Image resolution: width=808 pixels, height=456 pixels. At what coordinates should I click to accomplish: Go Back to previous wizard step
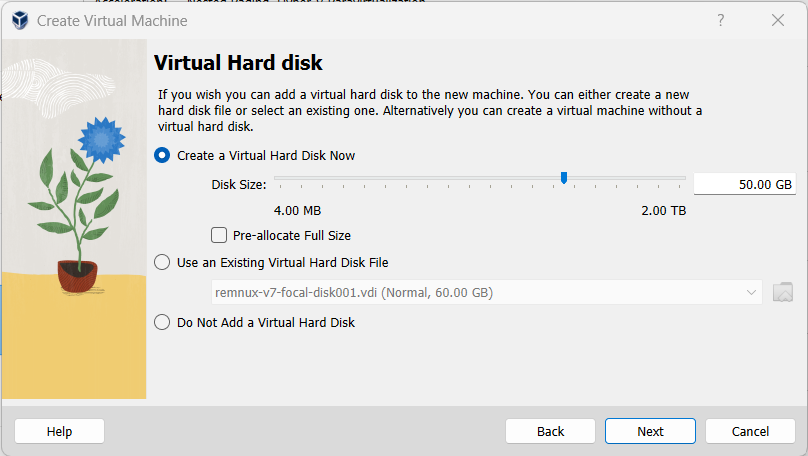click(x=550, y=431)
